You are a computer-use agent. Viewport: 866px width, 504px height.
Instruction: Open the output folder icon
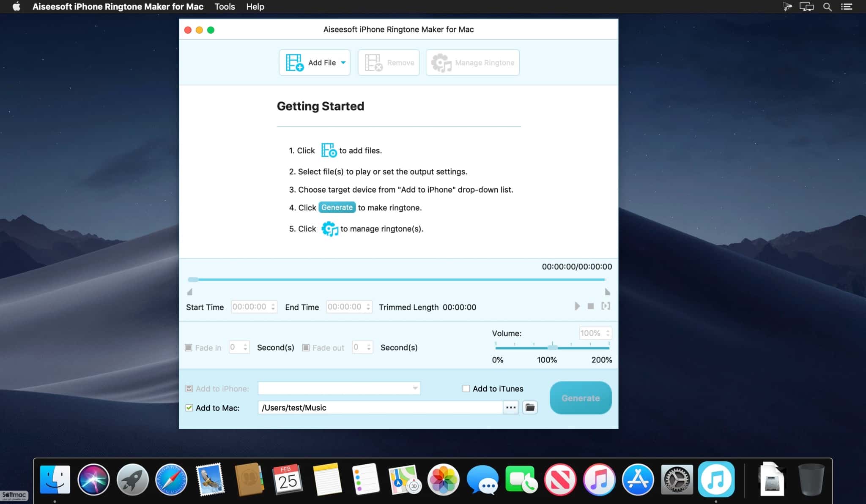(x=530, y=408)
